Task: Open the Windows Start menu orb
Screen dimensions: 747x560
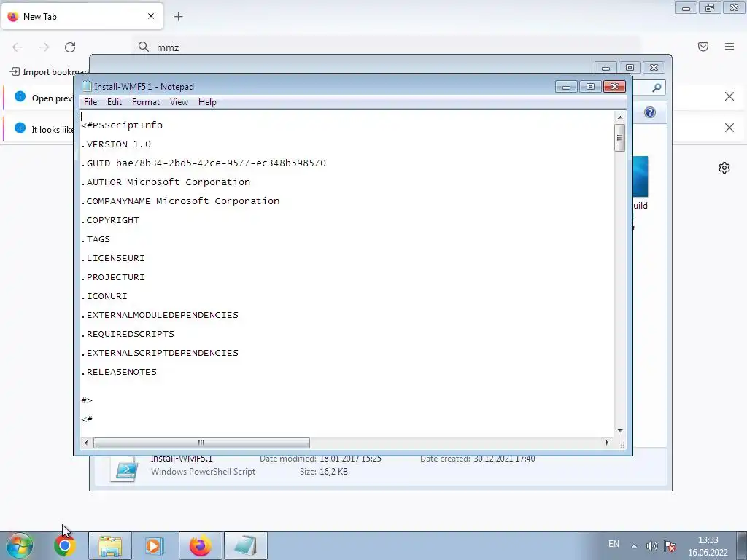Action: coord(20,545)
